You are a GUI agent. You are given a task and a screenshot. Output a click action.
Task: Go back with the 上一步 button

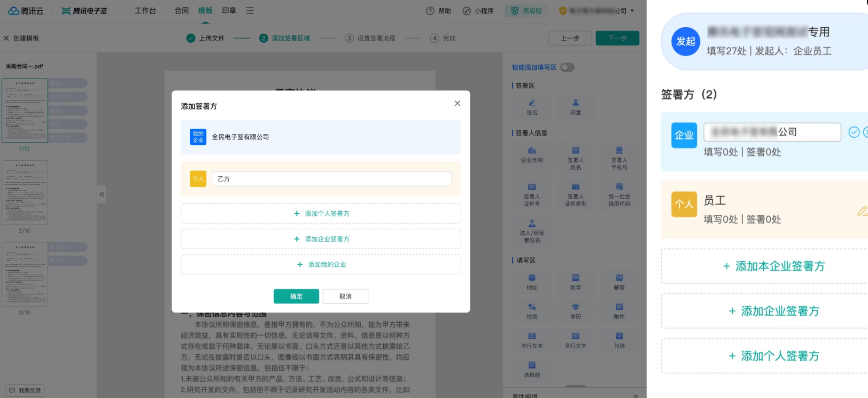570,38
